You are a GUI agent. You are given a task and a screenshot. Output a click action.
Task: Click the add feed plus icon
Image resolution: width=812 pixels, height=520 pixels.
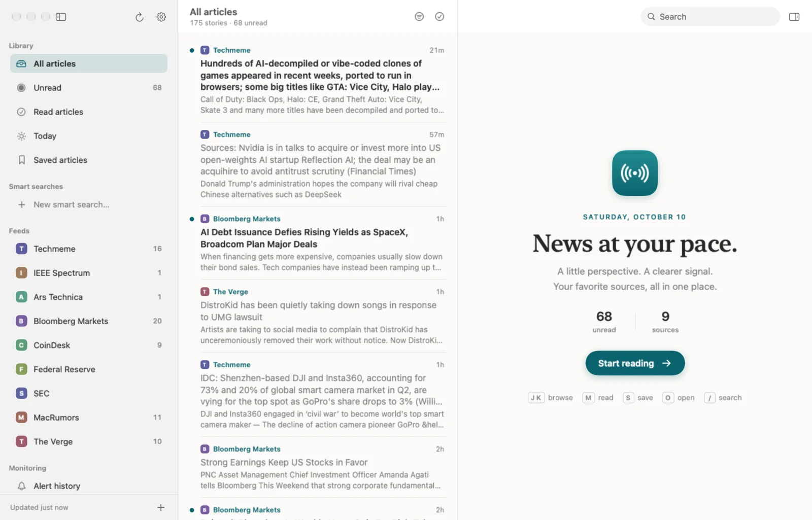point(161,507)
